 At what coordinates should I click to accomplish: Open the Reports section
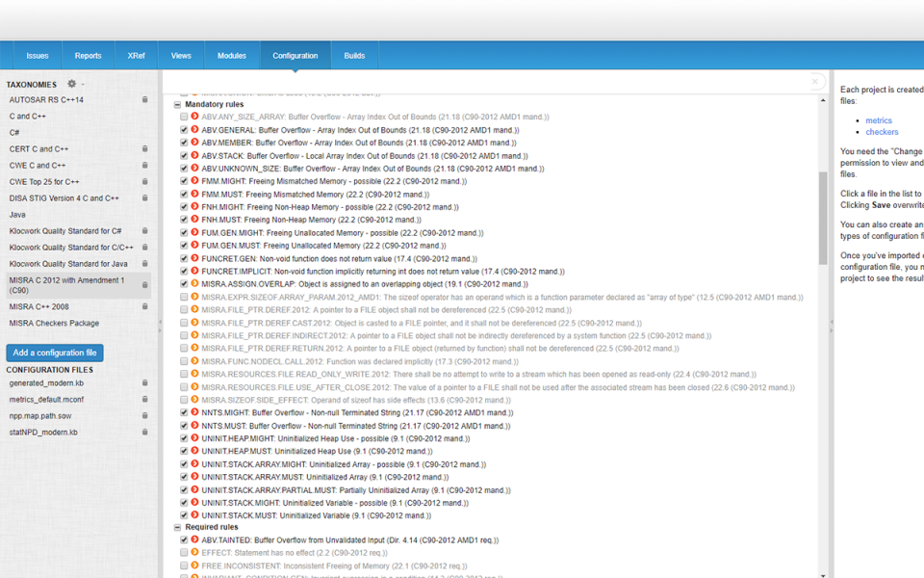click(x=88, y=55)
